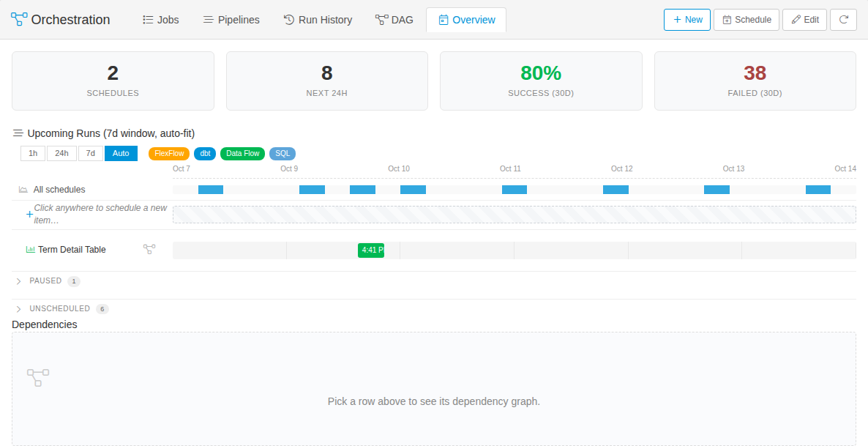Click the Paused count badge

coord(74,281)
